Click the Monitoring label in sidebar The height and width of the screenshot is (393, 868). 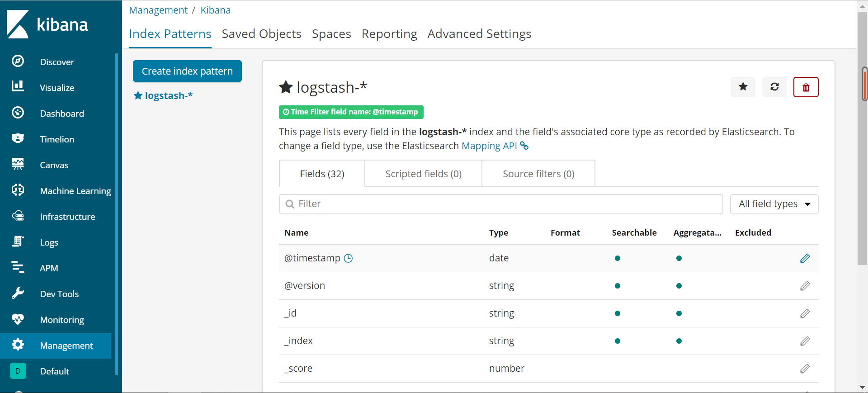(62, 320)
